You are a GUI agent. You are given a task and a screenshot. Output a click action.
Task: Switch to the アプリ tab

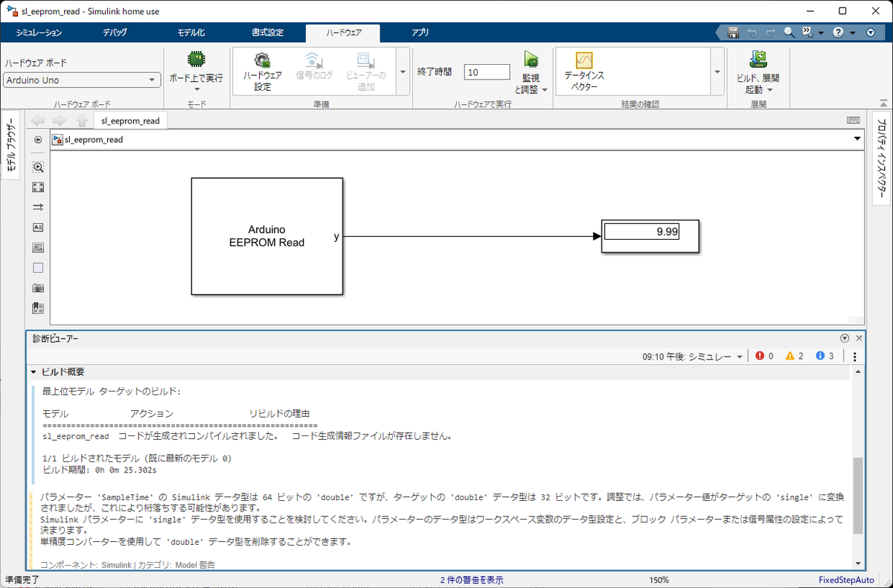pyautogui.click(x=419, y=33)
